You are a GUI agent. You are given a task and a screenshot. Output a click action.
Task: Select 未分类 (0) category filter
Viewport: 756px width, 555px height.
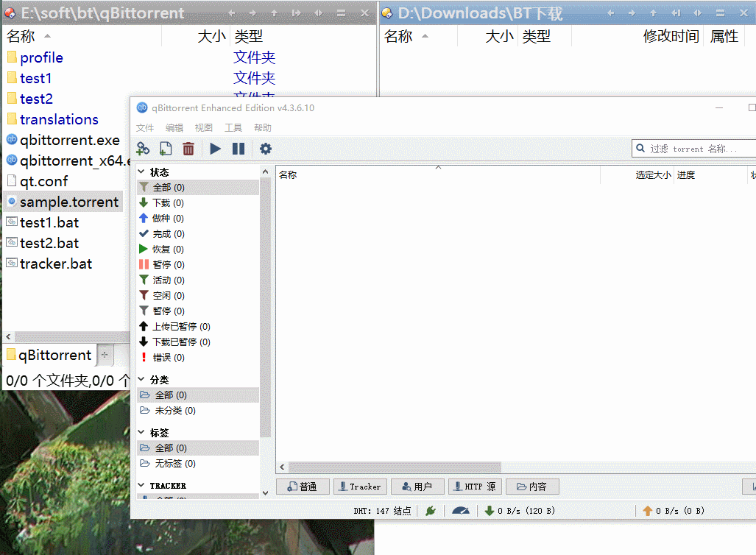point(198,410)
